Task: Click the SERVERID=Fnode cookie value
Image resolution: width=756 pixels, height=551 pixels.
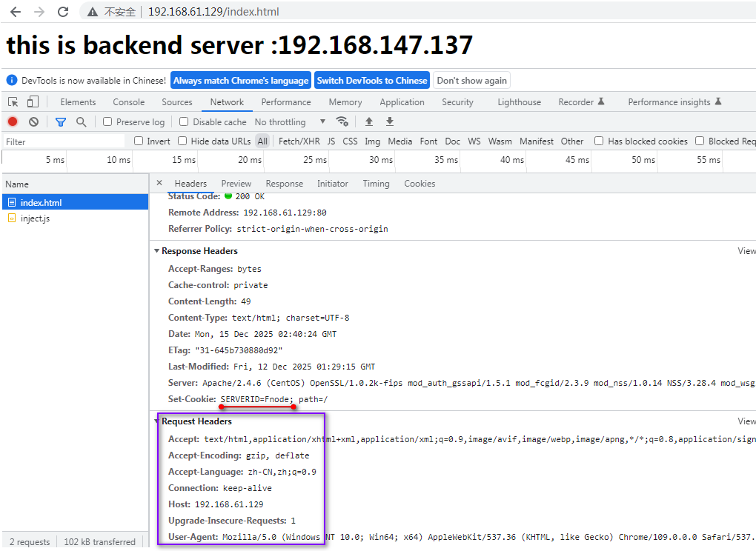Action: tap(256, 399)
